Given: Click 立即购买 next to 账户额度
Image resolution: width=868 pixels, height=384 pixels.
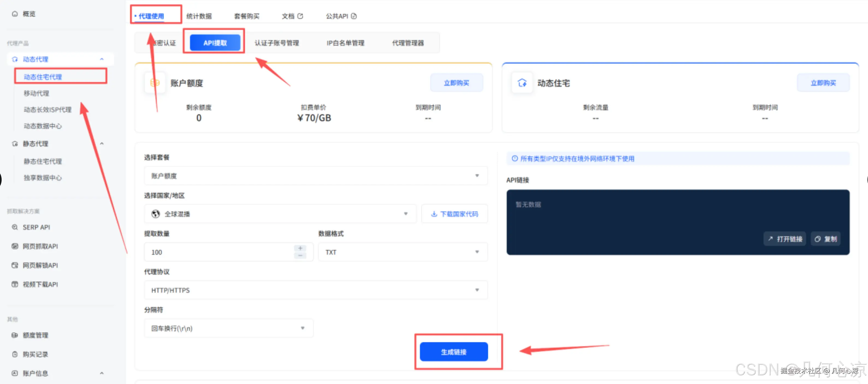Looking at the screenshot, I should [x=457, y=82].
